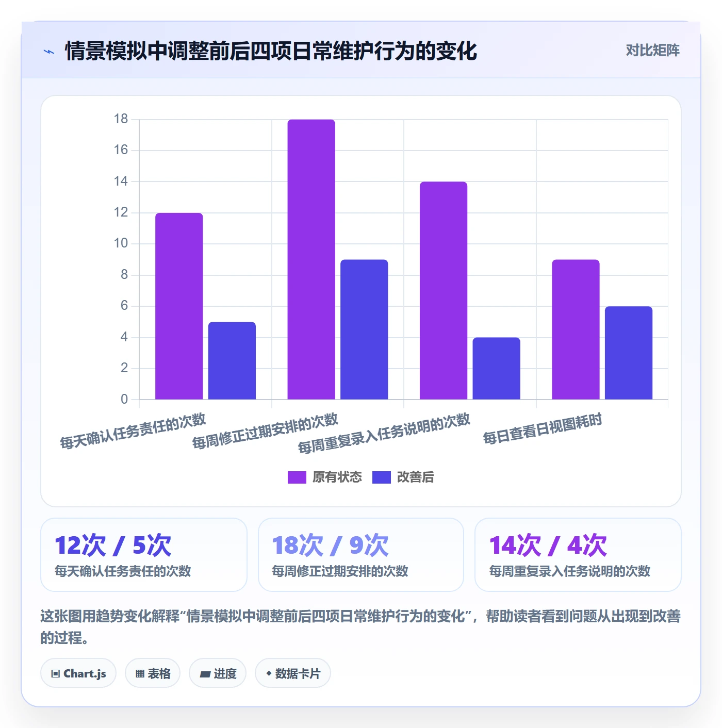Click the axis label 每天确认任务责任的次数
Screen dimensions: 722x728
(133, 431)
